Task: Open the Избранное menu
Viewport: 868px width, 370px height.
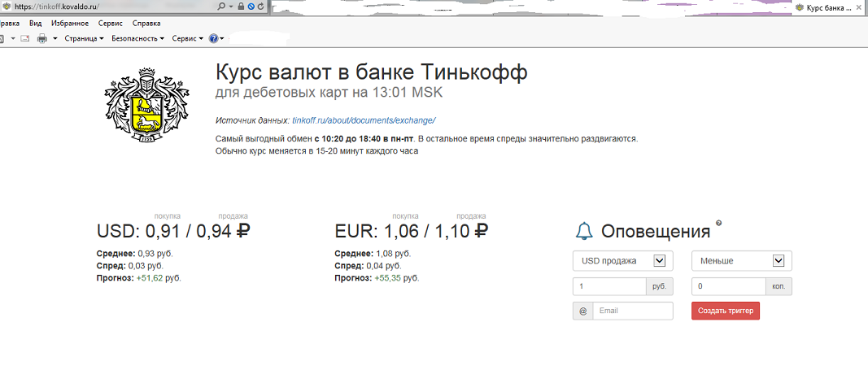Action: pyautogui.click(x=70, y=24)
